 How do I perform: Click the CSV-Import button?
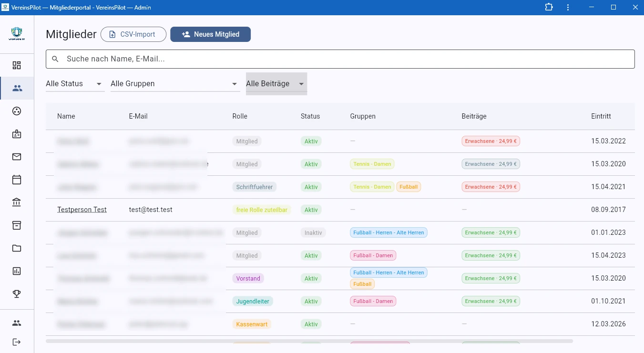(133, 34)
